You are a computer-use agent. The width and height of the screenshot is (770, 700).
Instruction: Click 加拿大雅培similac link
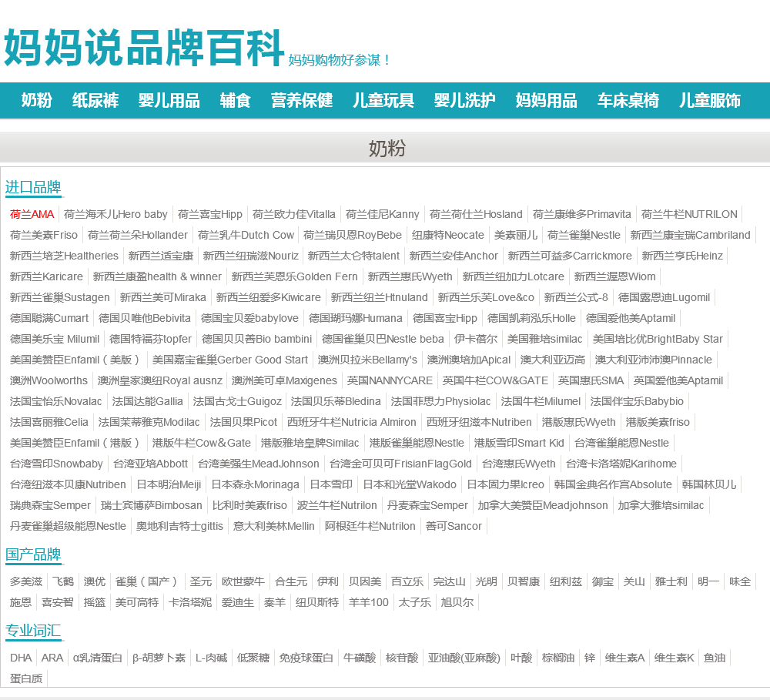(x=661, y=505)
